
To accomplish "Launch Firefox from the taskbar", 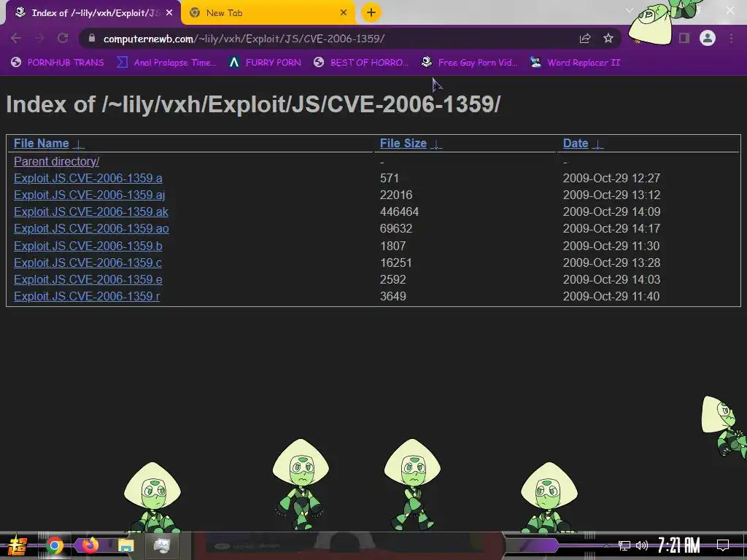I will [90, 545].
